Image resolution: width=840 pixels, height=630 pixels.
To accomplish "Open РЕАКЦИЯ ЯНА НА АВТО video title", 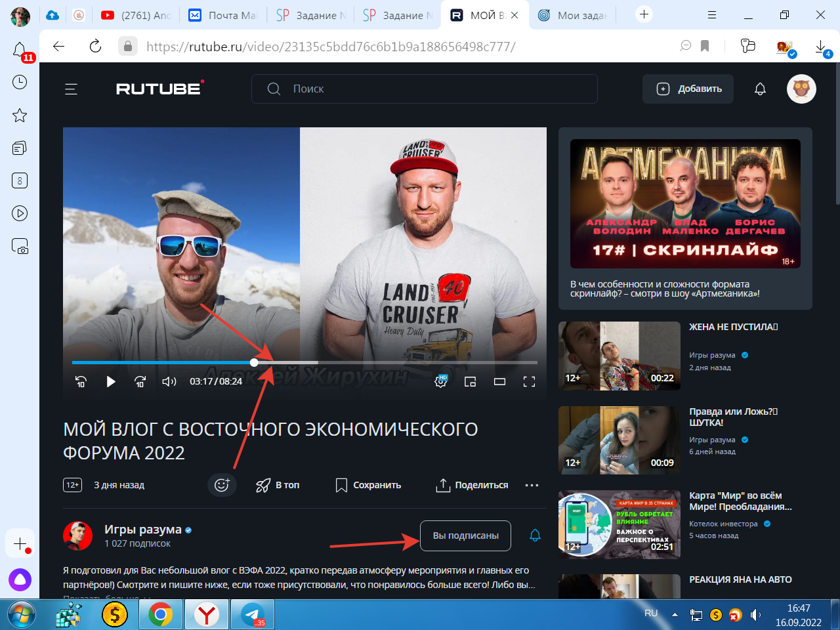I will [740, 579].
